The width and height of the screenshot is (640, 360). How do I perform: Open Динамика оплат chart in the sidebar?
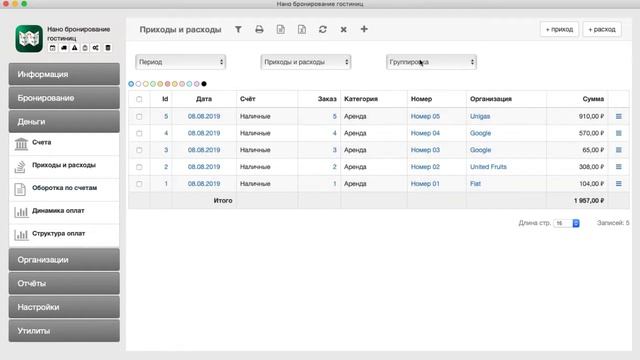(x=64, y=212)
